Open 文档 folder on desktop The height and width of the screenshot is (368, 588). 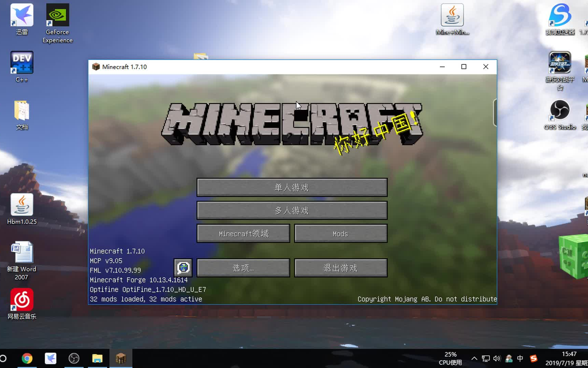tap(22, 115)
